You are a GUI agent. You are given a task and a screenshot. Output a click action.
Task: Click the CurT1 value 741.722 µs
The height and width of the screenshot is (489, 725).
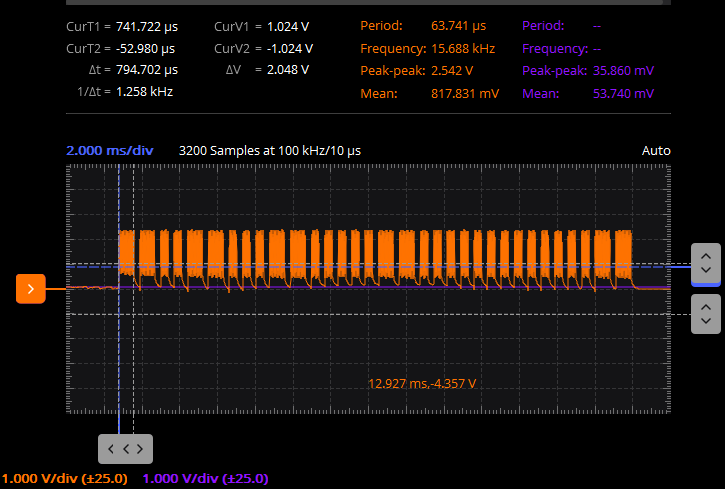coord(147,27)
